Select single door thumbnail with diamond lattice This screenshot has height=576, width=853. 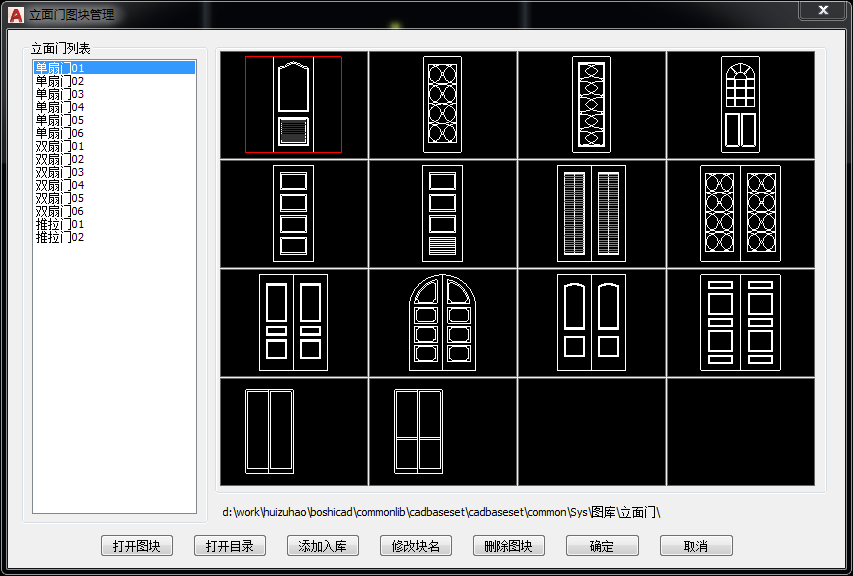pos(592,104)
